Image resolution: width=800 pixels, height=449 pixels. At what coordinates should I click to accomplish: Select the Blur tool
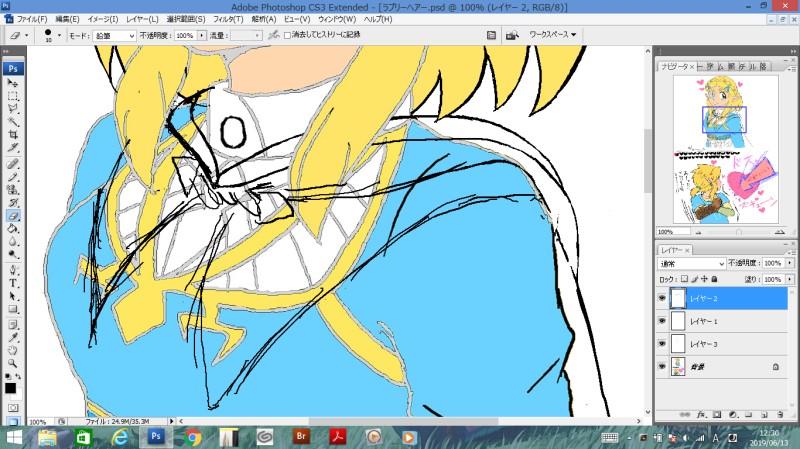pyautogui.click(x=13, y=242)
